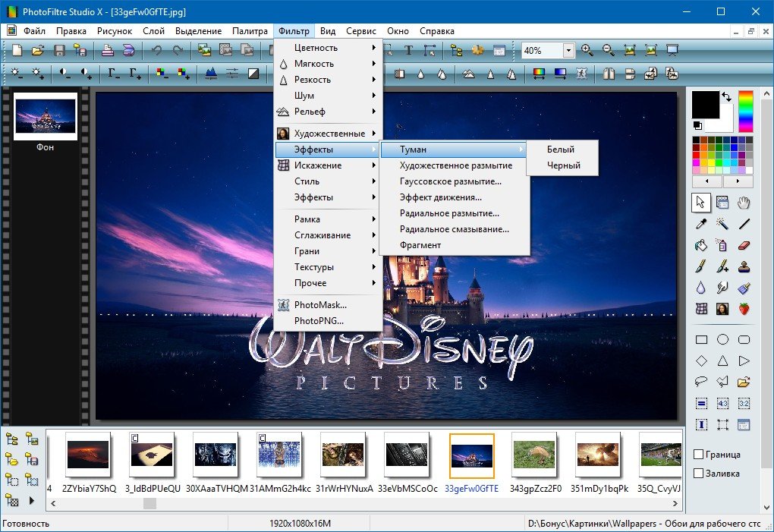Click the Zoom In magnifier icon
Screen dimensions: 774x532
click(587, 51)
